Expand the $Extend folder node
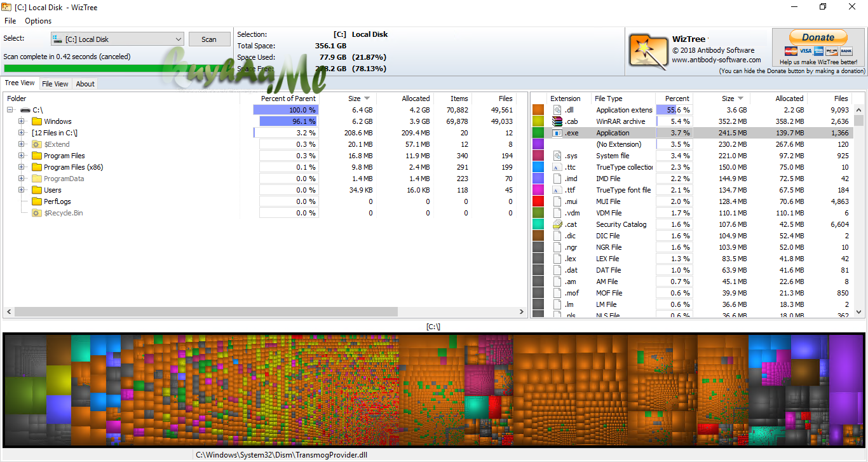This screenshot has height=462, width=868. [22, 144]
